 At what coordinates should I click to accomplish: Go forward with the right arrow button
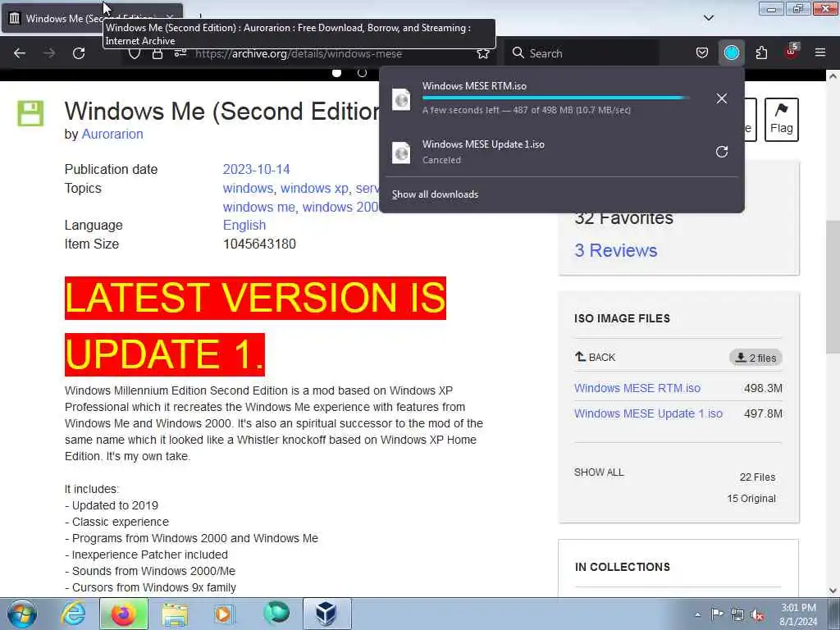pos(48,53)
